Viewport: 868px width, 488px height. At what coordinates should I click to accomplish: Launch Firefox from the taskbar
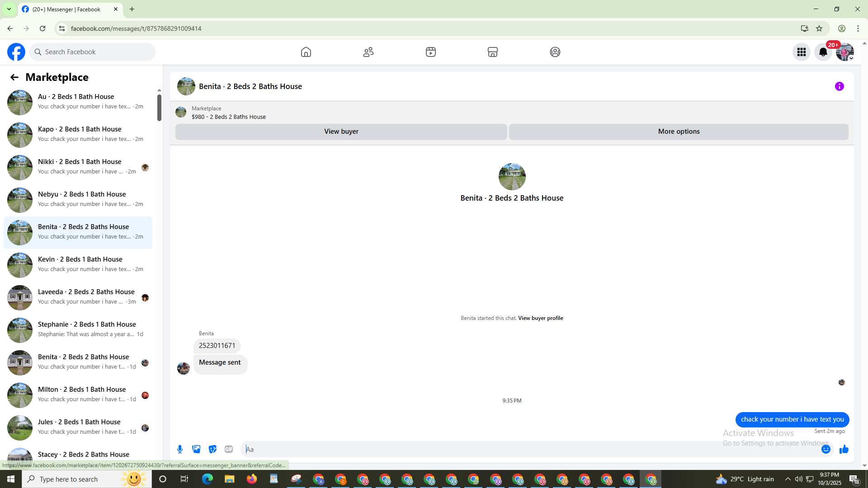tap(252, 479)
